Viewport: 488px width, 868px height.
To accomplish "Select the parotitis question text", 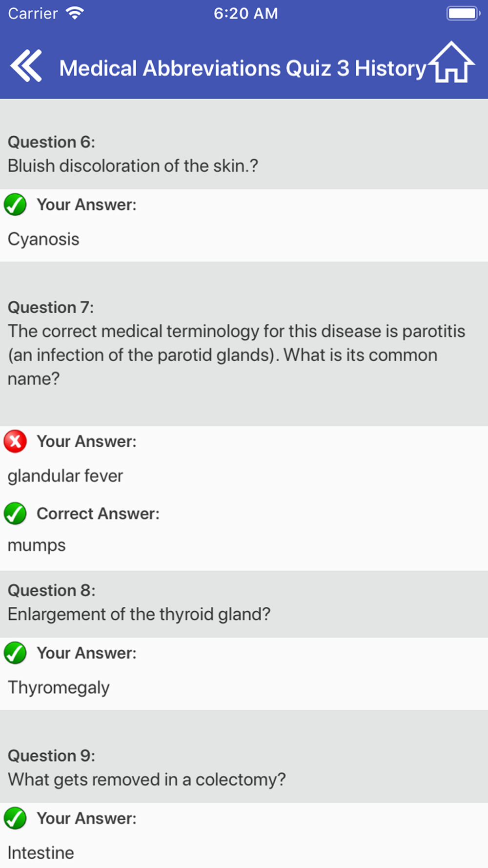I will click(x=236, y=355).
